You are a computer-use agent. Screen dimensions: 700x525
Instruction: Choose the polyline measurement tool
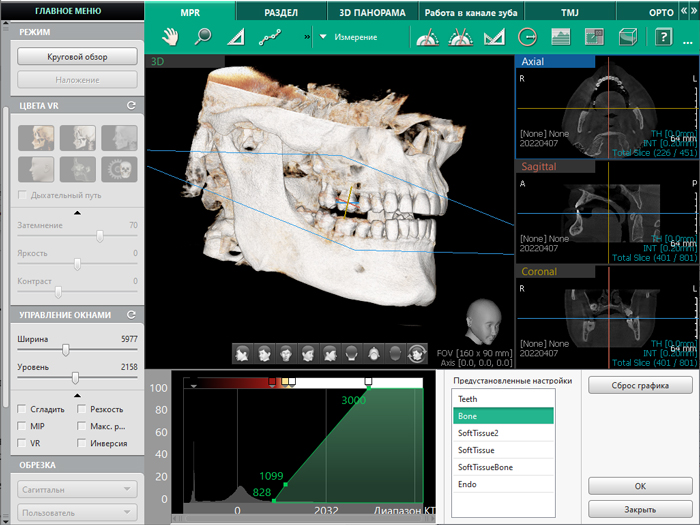coord(270,38)
